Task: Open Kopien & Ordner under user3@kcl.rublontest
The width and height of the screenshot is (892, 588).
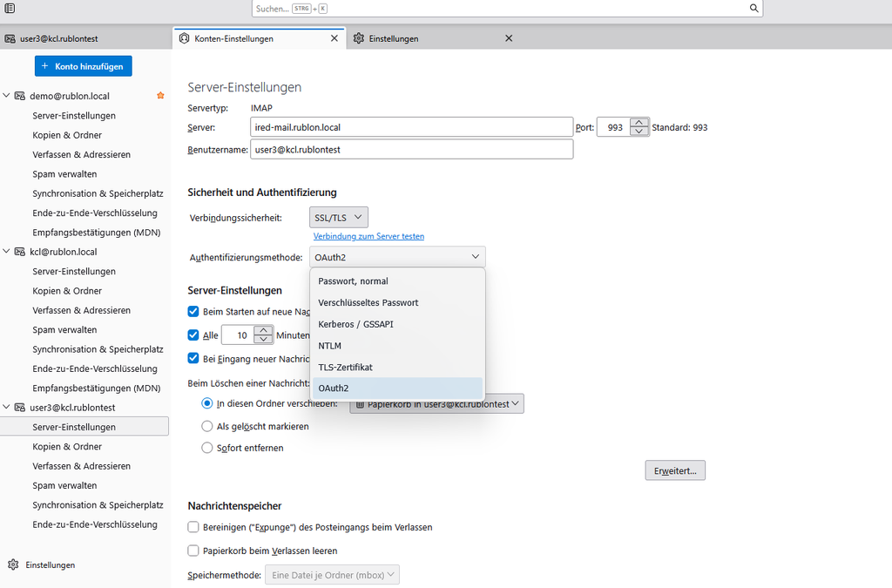Action: pos(67,446)
